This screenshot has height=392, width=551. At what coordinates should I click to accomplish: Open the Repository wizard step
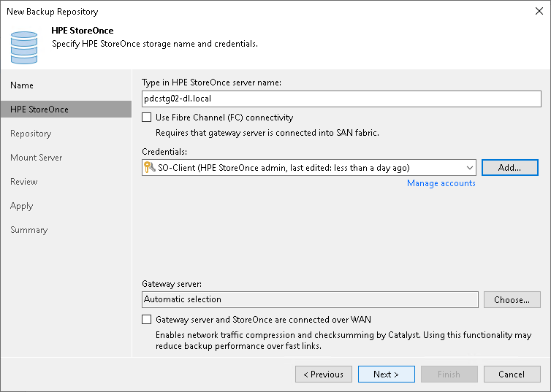[31, 134]
